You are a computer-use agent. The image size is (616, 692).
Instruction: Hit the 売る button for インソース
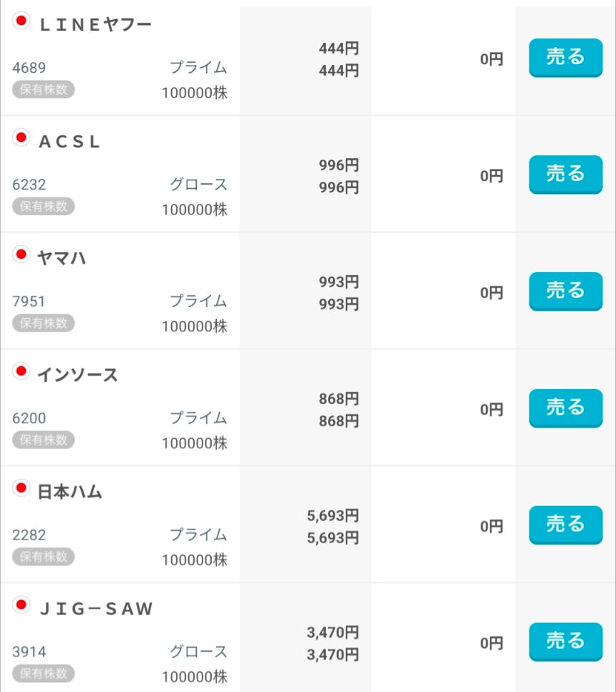tap(565, 408)
